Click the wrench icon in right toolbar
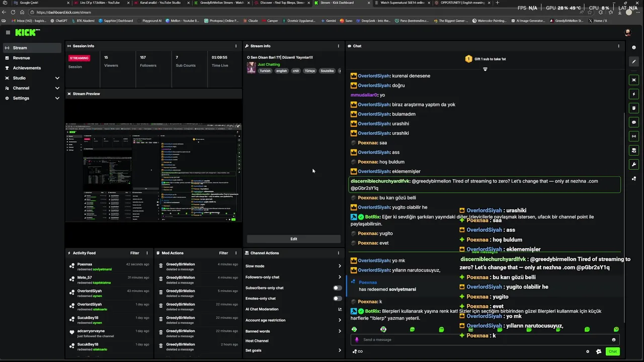 click(634, 164)
